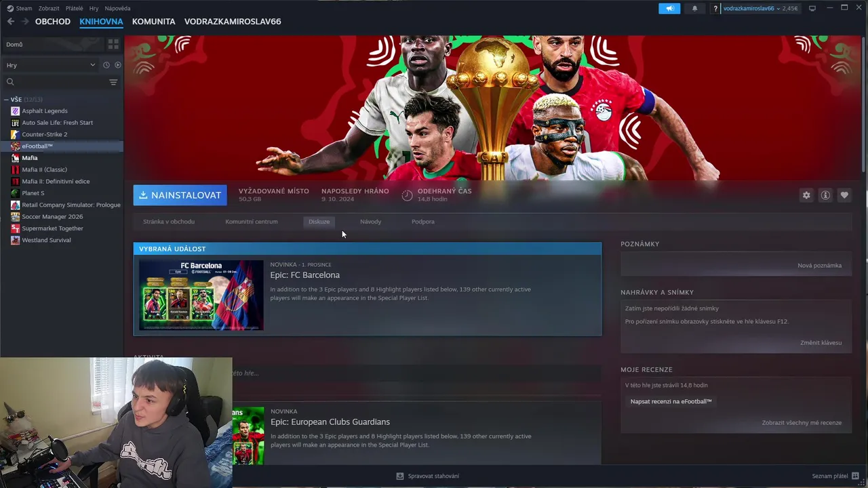Go back with the left arrow
This screenshot has height=488, width=868.
tap(10, 22)
